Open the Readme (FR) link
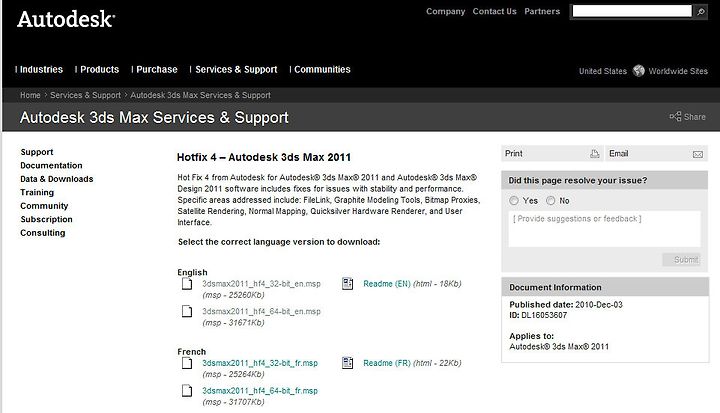Screen dimensions: 720x413 pyautogui.click(x=387, y=363)
